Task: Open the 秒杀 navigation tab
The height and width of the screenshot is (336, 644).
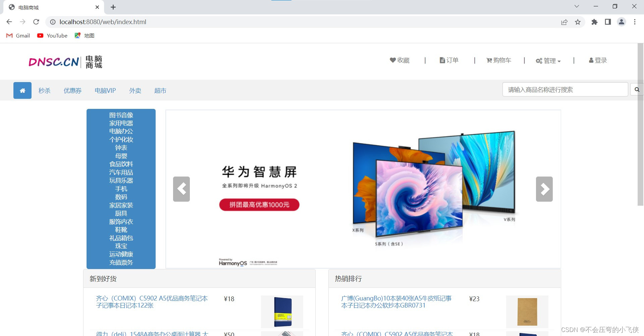Action: click(44, 90)
